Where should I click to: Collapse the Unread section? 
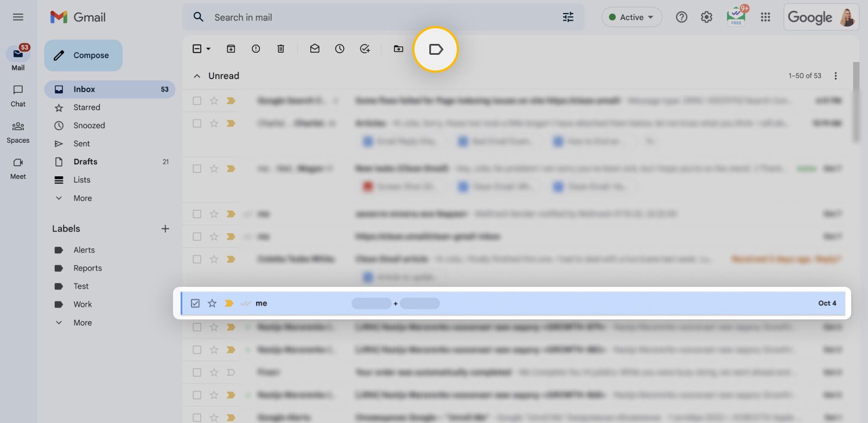click(x=197, y=76)
